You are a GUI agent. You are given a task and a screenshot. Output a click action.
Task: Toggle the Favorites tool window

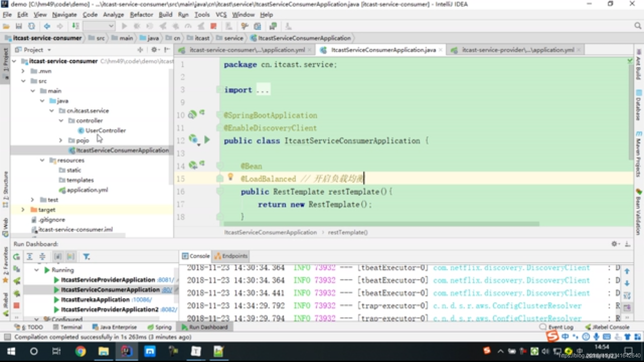[x=5, y=265]
